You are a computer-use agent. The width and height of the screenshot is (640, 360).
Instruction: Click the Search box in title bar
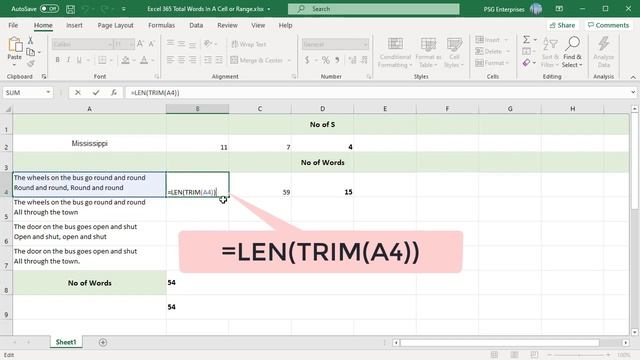pyautogui.click(x=373, y=9)
